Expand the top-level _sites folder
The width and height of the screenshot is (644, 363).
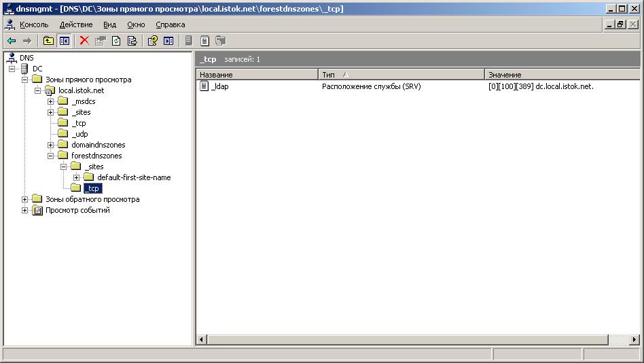(x=50, y=112)
